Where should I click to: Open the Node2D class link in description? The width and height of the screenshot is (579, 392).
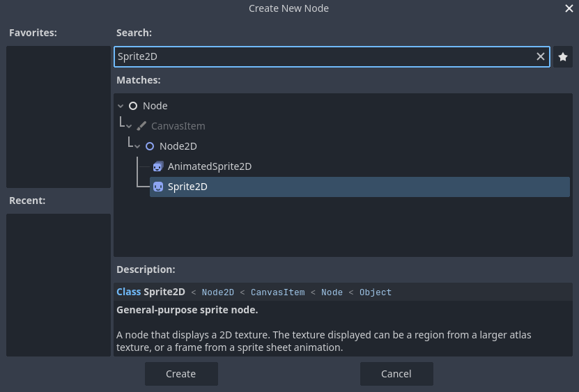click(218, 292)
